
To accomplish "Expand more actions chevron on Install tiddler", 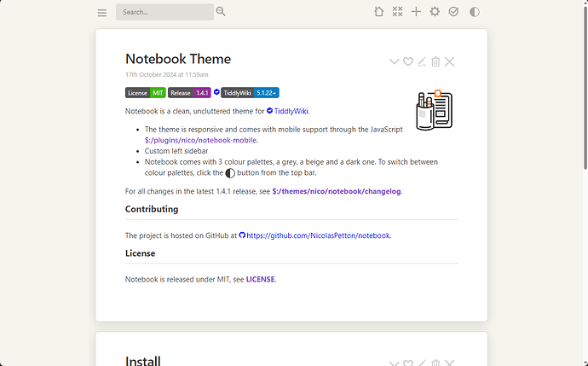I will point(394,363).
